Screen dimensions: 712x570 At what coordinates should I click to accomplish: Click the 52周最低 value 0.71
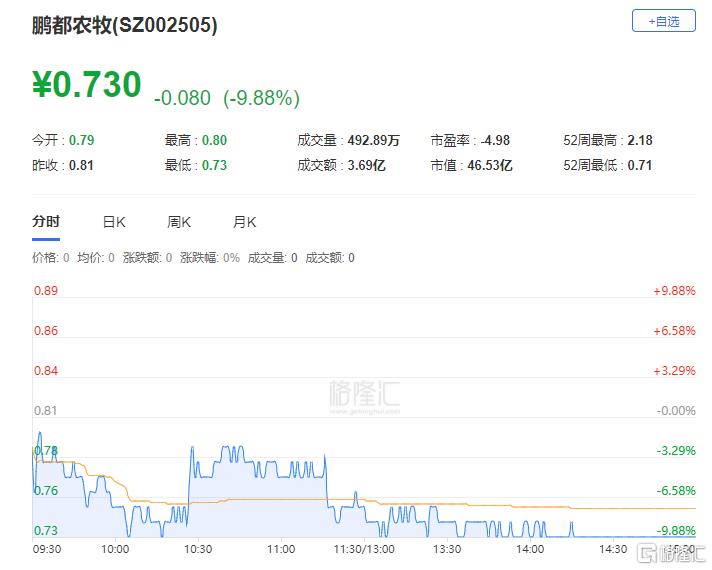click(640, 165)
